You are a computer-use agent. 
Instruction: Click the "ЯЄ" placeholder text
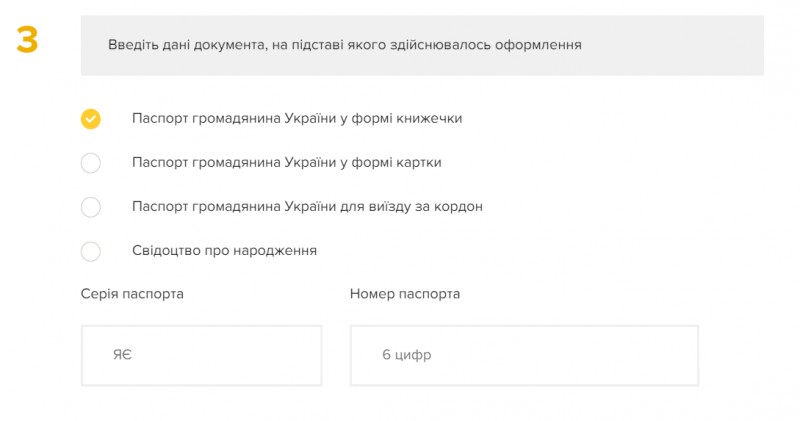click(122, 355)
